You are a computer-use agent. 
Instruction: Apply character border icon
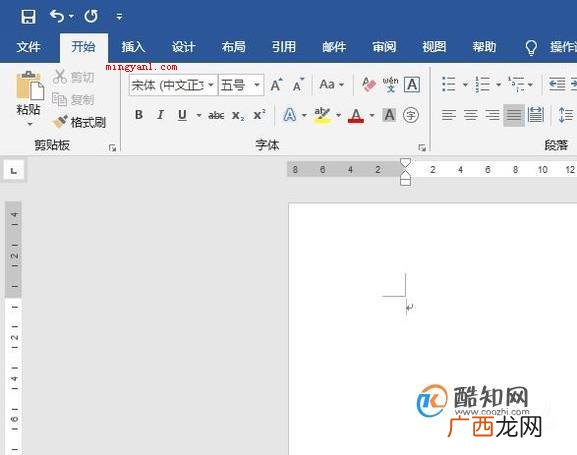coord(412,85)
